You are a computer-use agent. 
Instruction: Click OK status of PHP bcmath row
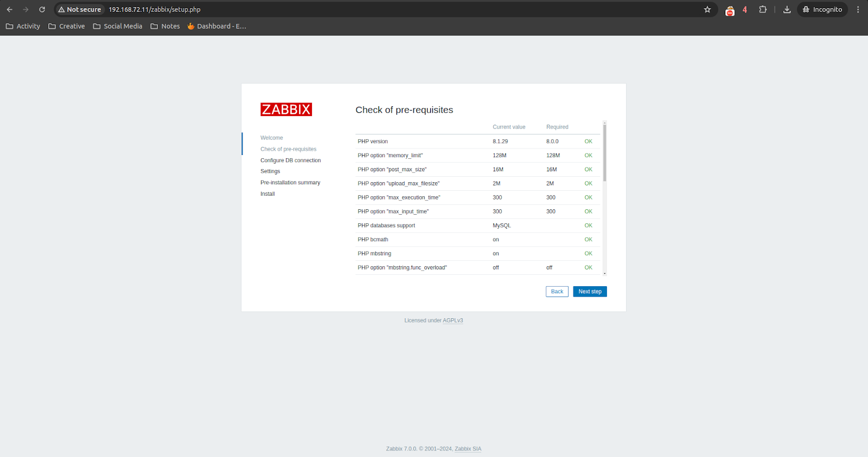pos(588,240)
